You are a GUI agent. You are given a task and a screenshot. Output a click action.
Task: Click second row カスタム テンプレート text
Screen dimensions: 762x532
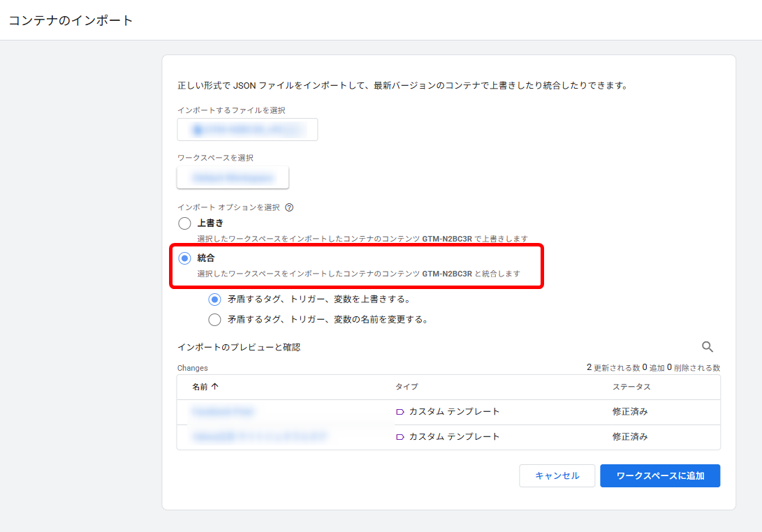(454, 437)
